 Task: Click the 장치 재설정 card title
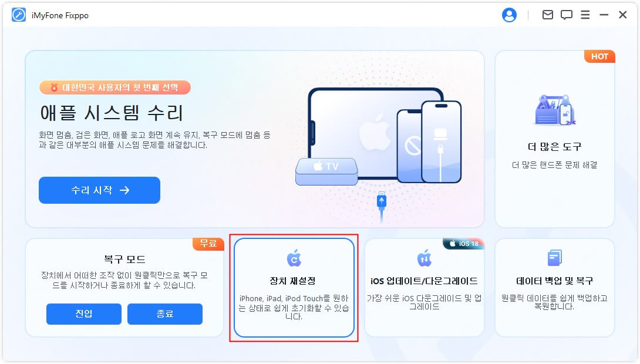(x=292, y=281)
